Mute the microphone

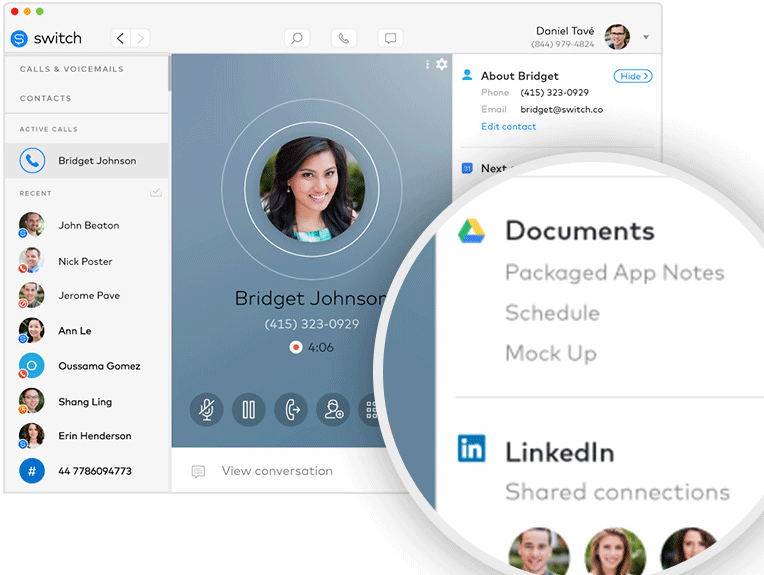point(207,409)
